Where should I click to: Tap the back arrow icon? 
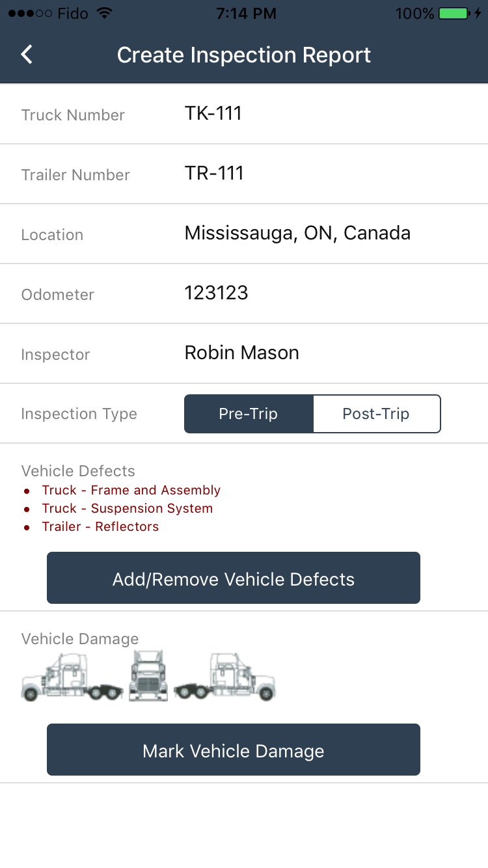click(27, 55)
